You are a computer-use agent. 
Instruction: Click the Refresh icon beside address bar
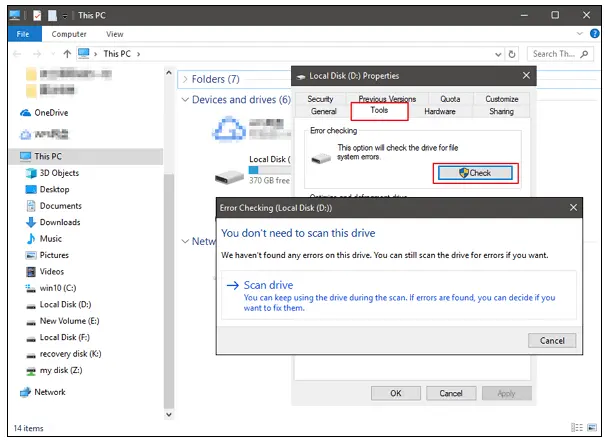(512, 54)
